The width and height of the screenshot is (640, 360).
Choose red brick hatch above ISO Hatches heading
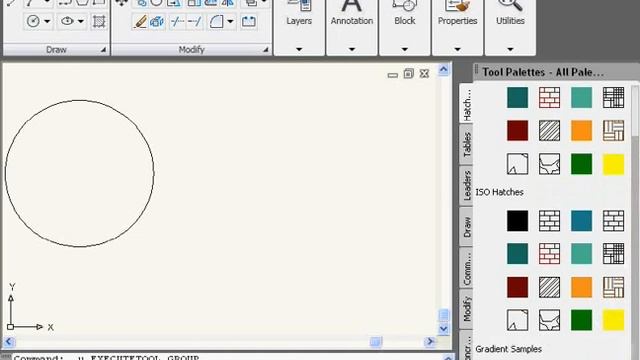tap(549, 98)
